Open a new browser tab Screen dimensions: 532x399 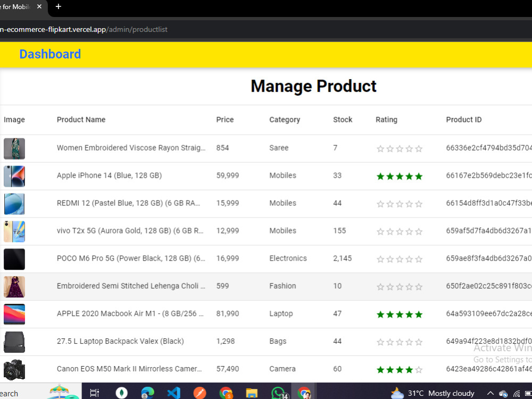coord(59,6)
